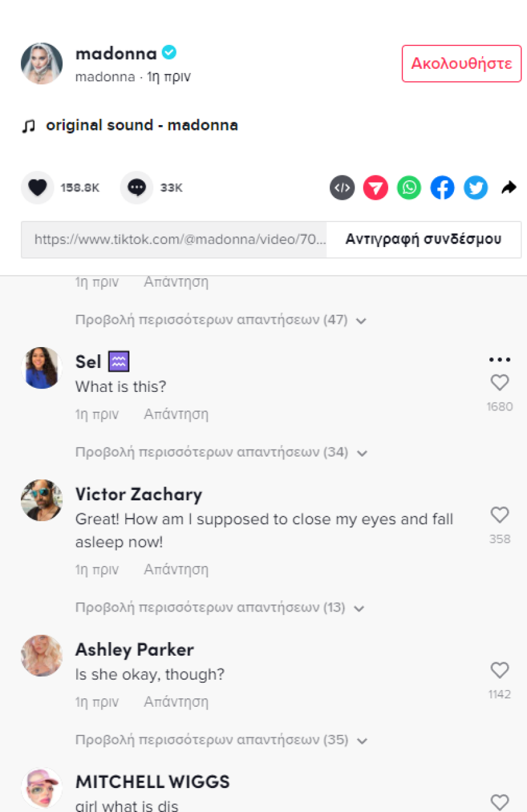Open madonna's profile picture
The height and width of the screenshot is (812, 527).
click(42, 63)
